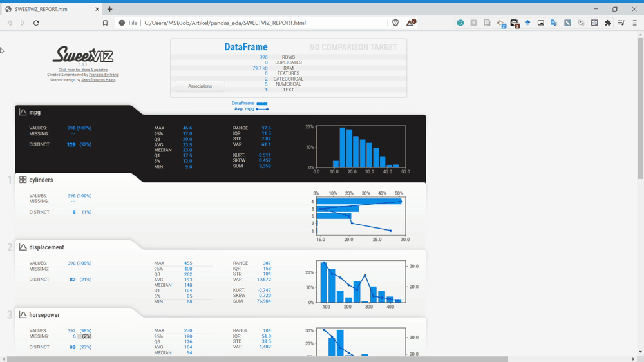Open the Brave Shields lion icon

point(395,23)
